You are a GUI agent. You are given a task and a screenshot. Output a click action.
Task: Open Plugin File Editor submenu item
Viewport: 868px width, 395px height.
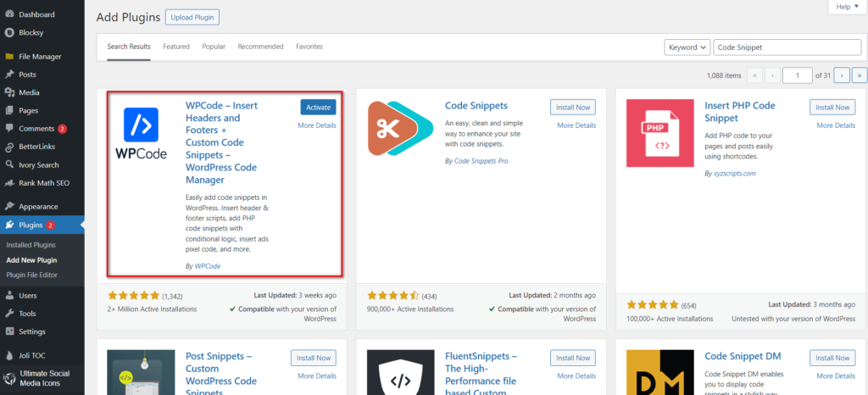[31, 275]
